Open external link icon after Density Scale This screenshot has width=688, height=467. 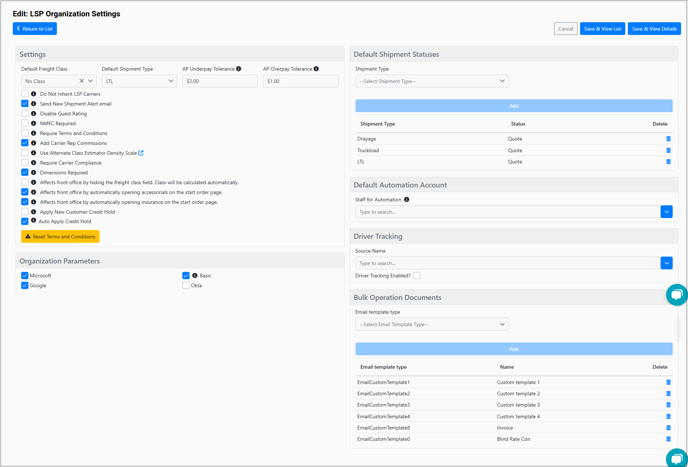(141, 153)
